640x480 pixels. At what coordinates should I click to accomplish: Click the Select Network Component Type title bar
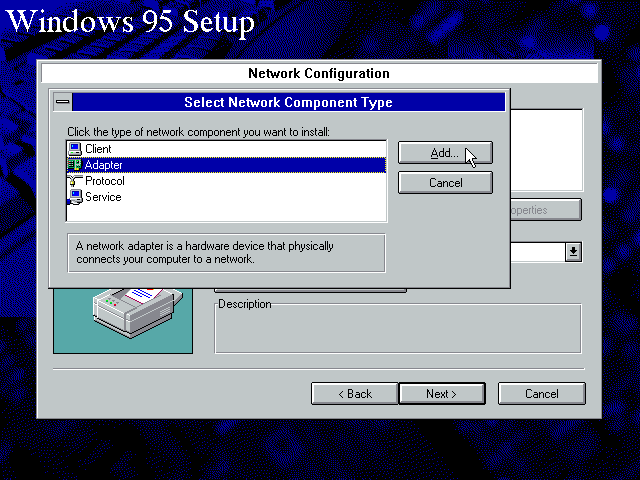[289, 102]
